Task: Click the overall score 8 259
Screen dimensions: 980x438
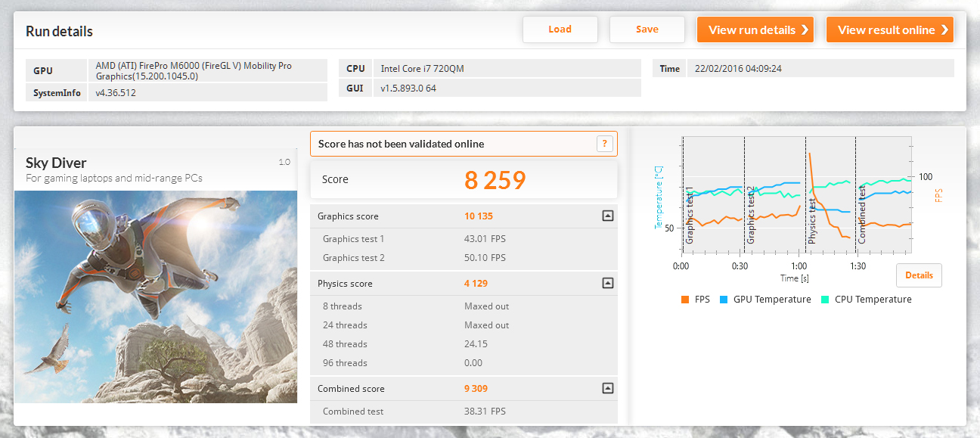Action: [x=495, y=180]
